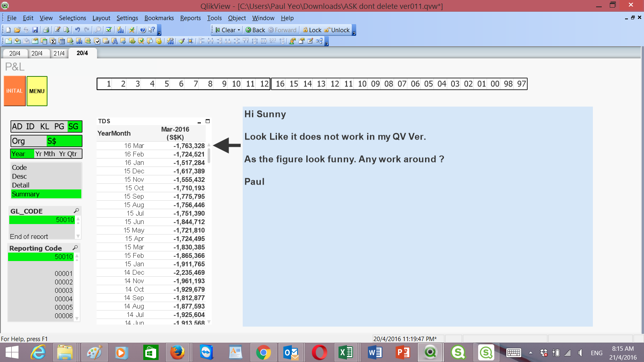Go Back one selection step
This screenshot has width=644, height=362.
coord(255,30)
